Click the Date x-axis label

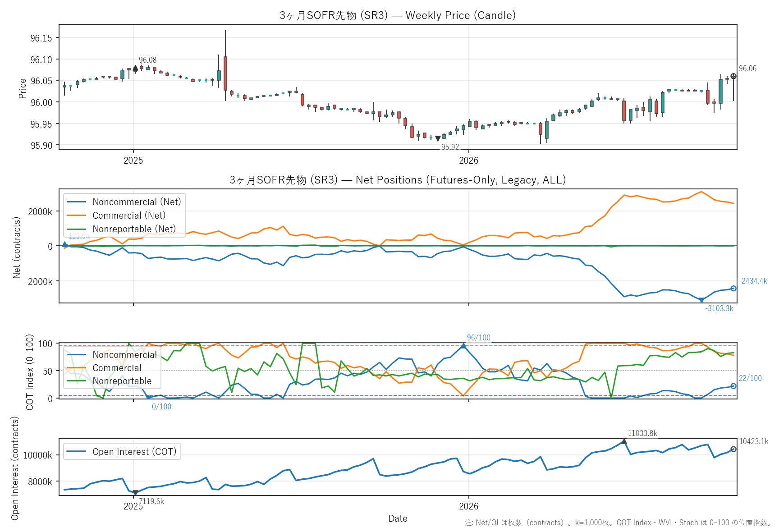coord(398,518)
